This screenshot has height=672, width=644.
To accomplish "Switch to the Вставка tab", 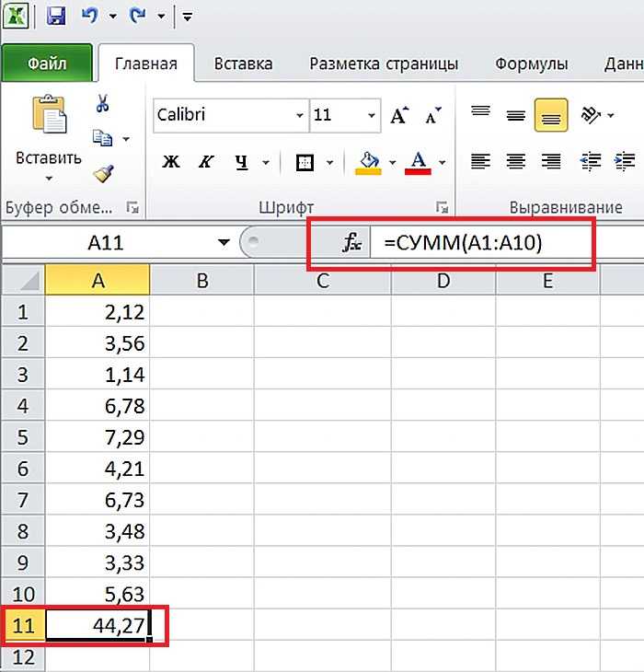I will click(x=243, y=64).
